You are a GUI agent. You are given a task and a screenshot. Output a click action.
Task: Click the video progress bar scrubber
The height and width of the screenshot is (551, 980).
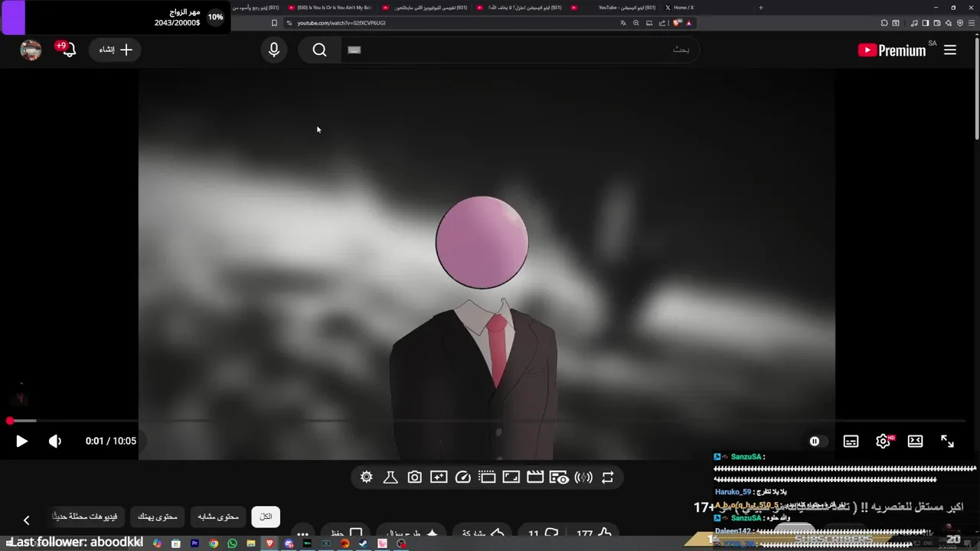[10, 421]
